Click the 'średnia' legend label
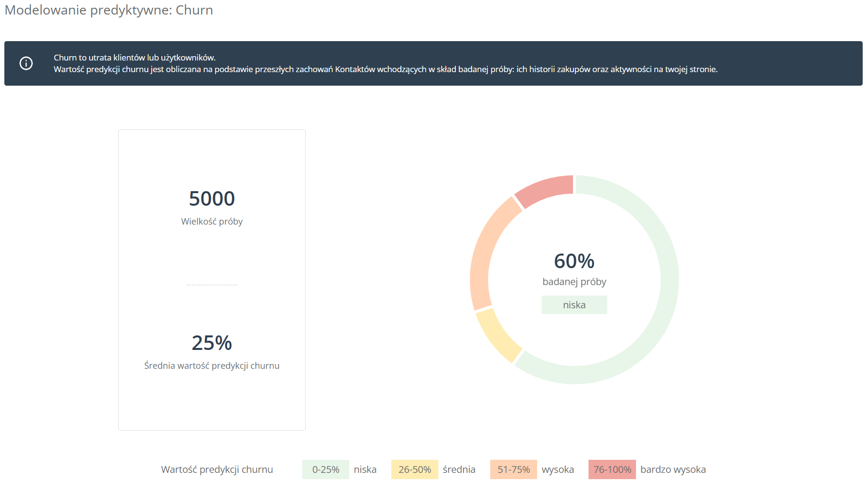The height and width of the screenshot is (499, 868). [x=459, y=469]
